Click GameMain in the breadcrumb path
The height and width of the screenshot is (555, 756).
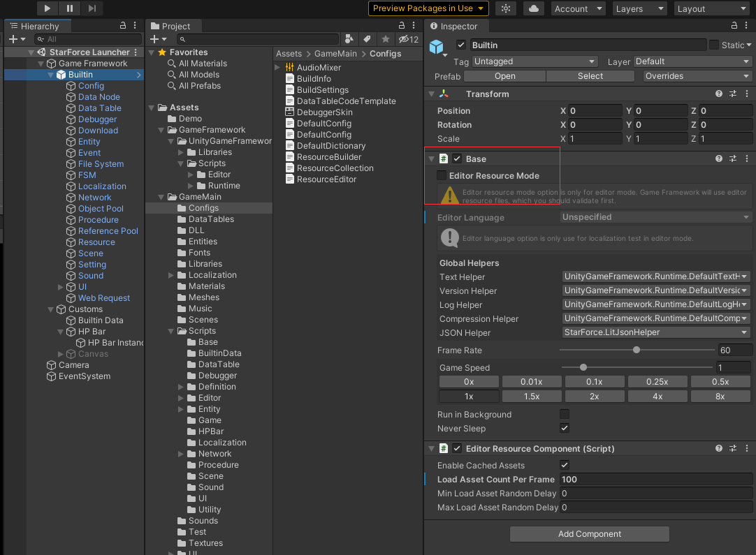(x=335, y=54)
